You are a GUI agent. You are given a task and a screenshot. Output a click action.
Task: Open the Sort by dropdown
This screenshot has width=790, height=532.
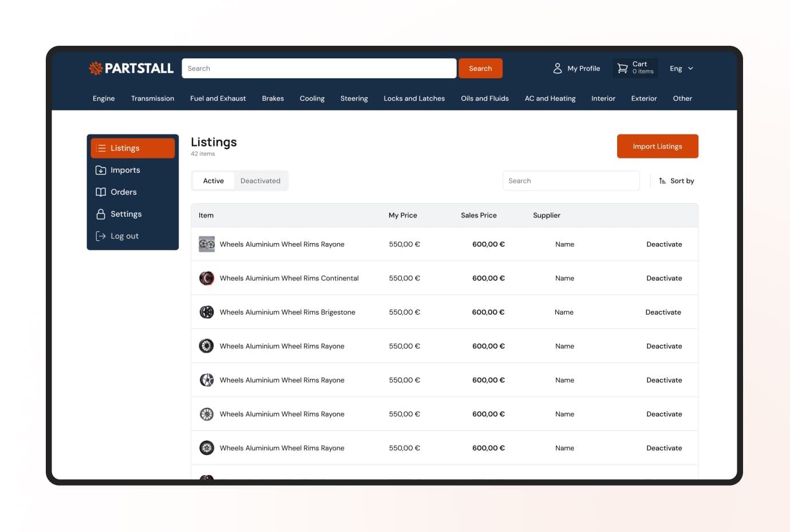(x=677, y=181)
